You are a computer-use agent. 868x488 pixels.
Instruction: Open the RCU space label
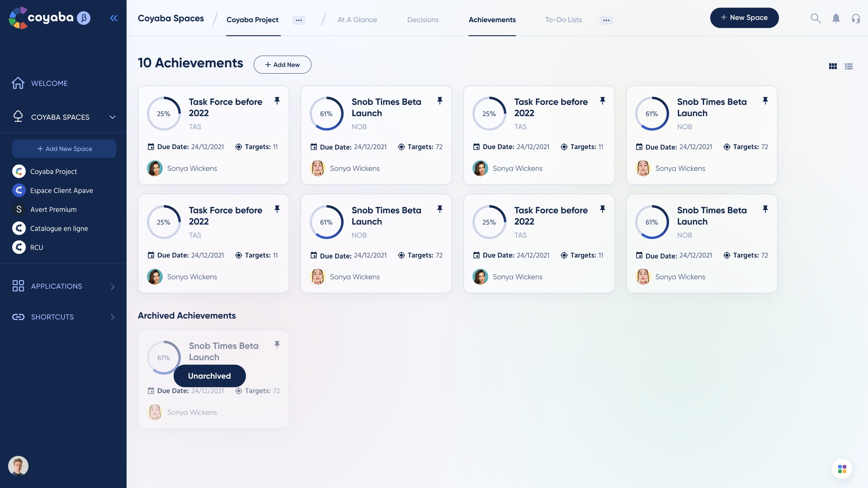[36, 247]
